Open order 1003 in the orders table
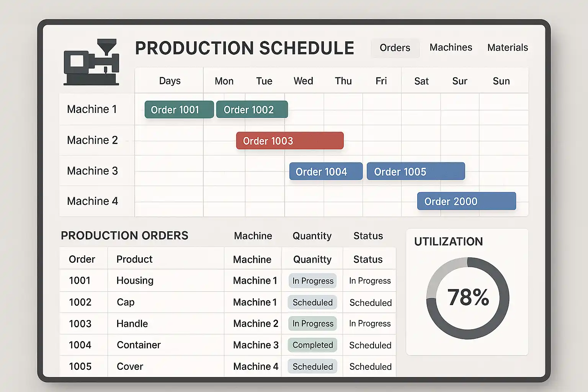 click(80, 324)
